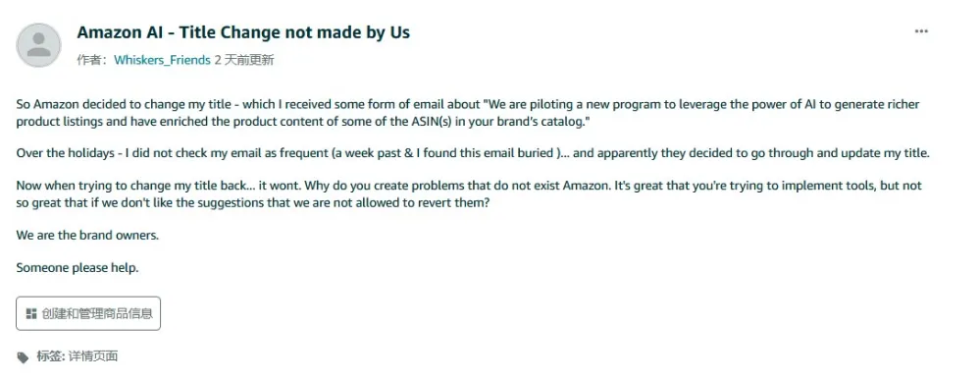Click the text "update my title." in second paragraph
Screen dimensions: 980x382
[x=892, y=153]
